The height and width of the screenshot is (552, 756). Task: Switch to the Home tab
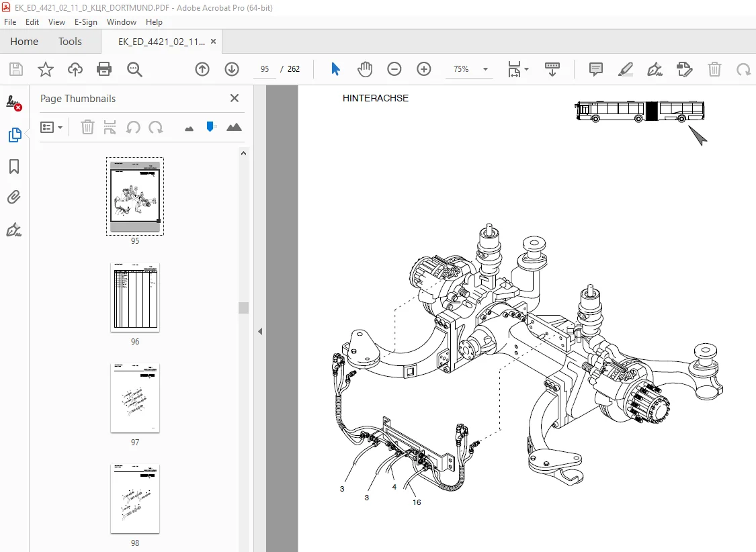tap(24, 42)
